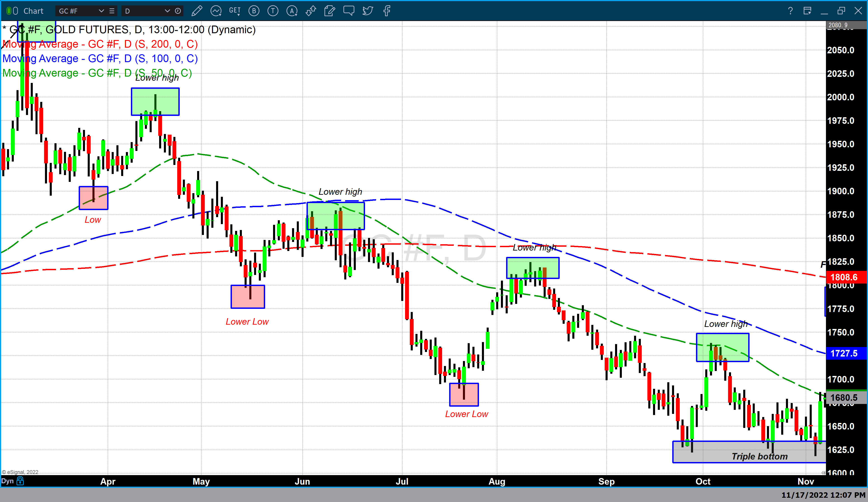Image resolution: width=868 pixels, height=502 pixels.
Task: Click the up-down transfer arrows icon
Action: (x=311, y=11)
